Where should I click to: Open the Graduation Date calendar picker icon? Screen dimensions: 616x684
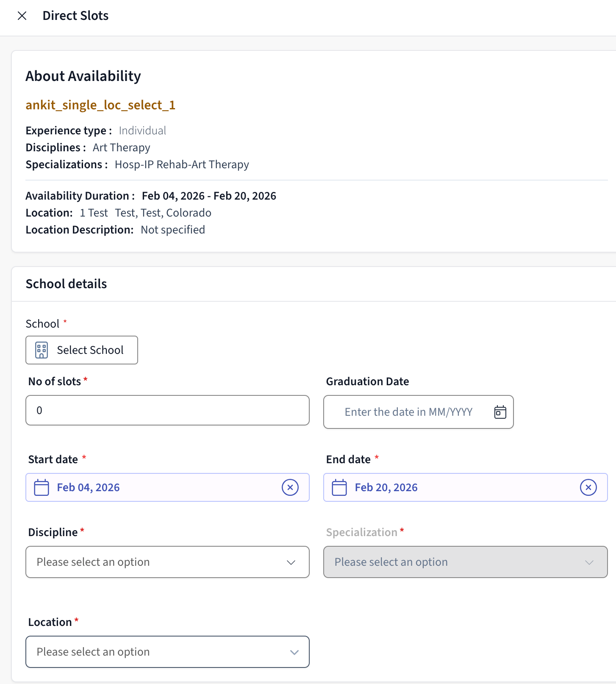click(500, 412)
